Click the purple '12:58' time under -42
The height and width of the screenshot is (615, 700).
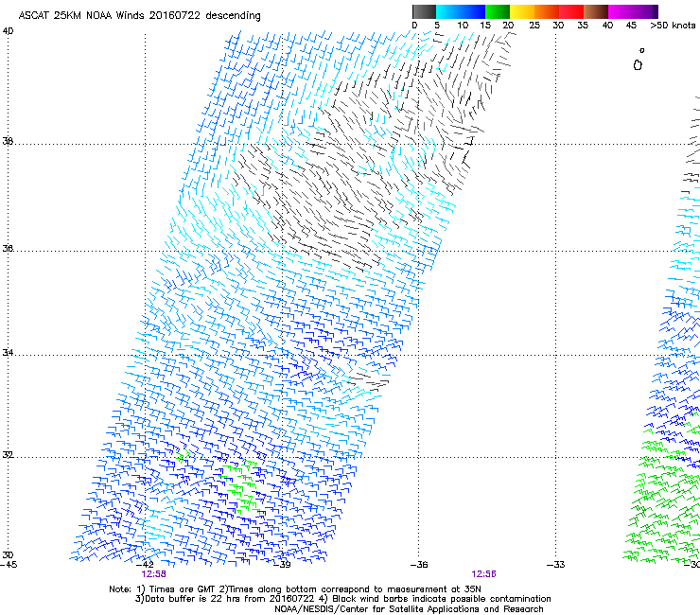point(153,574)
